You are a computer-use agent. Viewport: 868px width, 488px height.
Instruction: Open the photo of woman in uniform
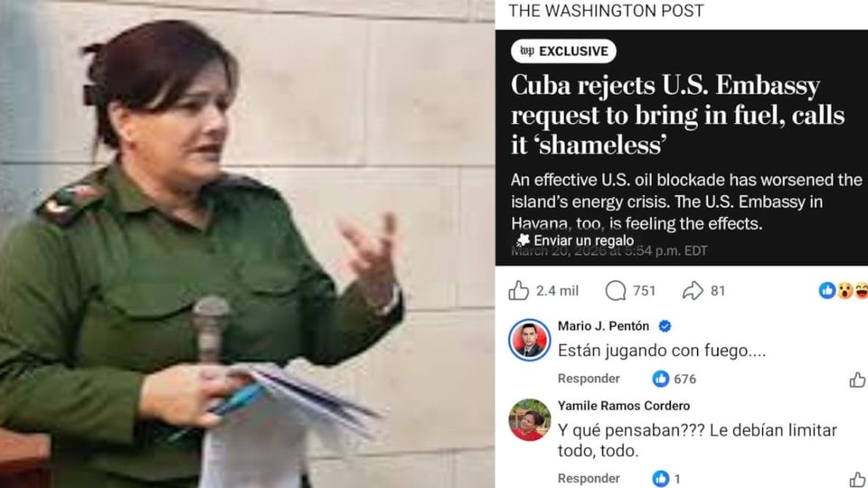point(247,244)
